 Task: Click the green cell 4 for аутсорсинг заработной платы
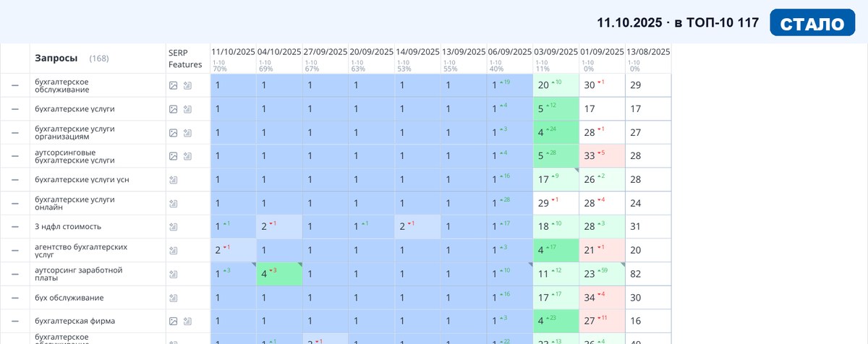tap(279, 274)
